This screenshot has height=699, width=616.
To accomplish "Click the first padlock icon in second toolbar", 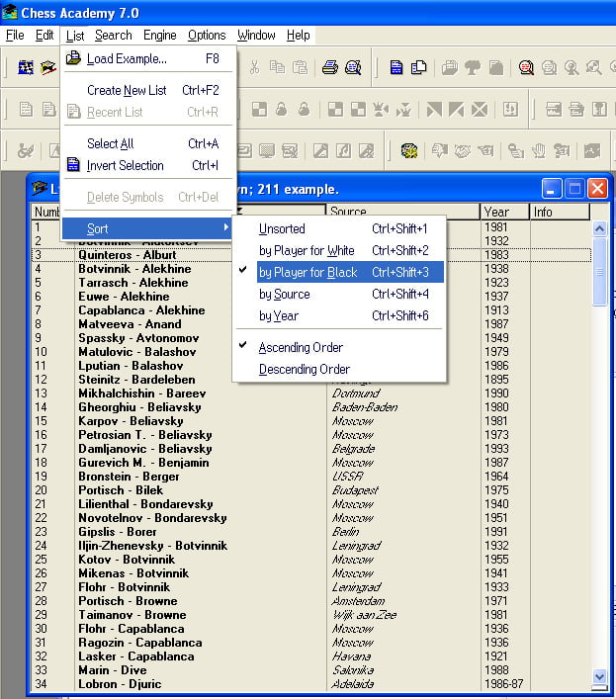I will pyautogui.click(x=281, y=109).
